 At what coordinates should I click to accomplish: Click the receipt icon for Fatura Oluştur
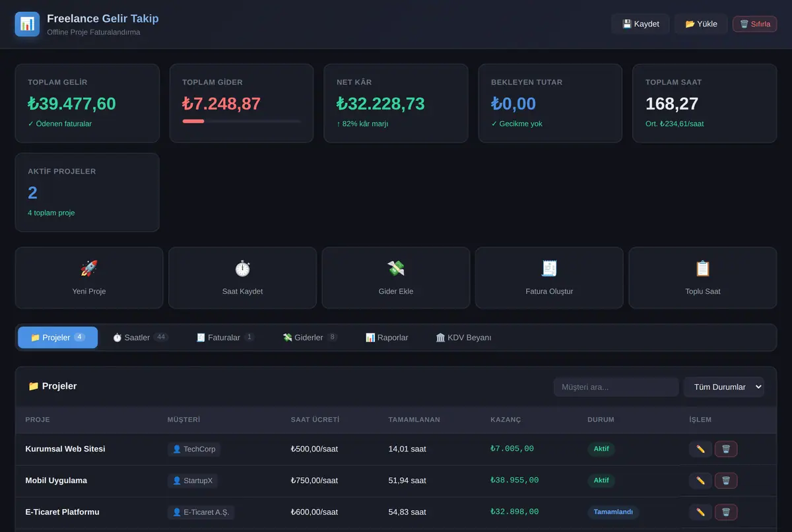pyautogui.click(x=549, y=269)
